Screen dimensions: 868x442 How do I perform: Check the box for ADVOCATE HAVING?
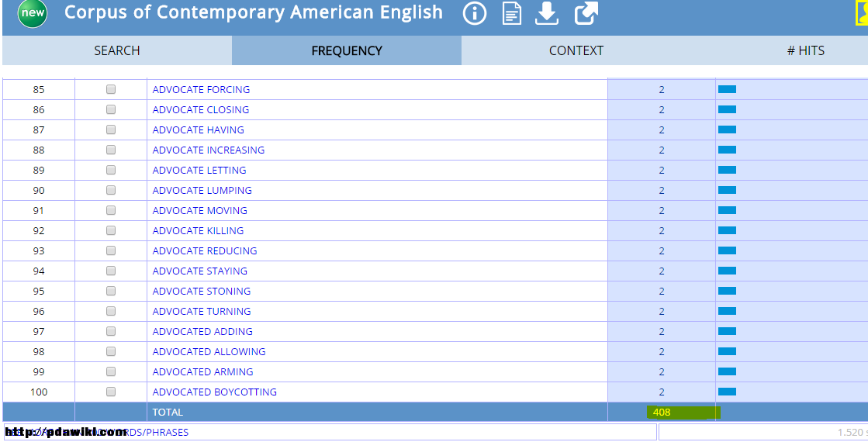coord(111,129)
